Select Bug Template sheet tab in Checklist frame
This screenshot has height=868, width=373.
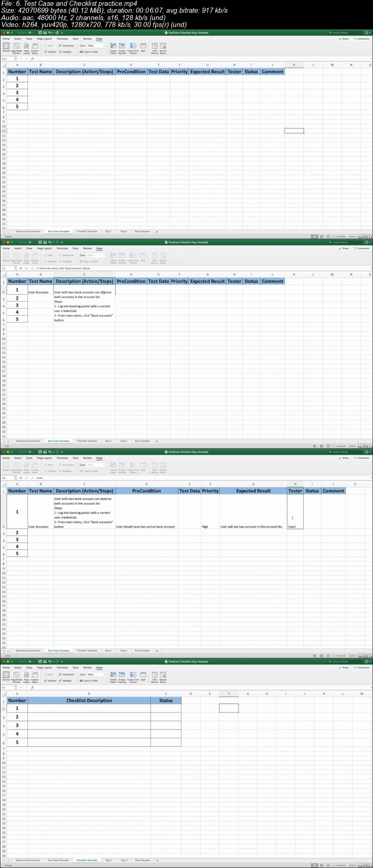point(142,860)
